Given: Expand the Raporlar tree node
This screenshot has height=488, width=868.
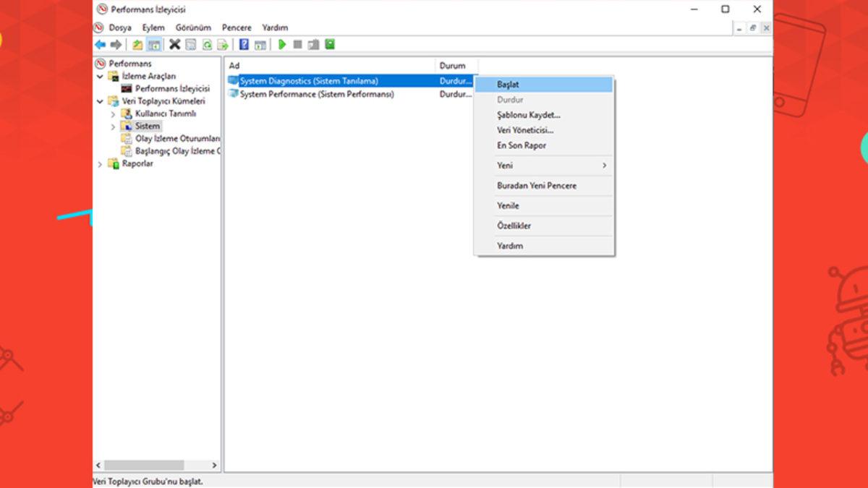Looking at the screenshot, I should click(101, 164).
